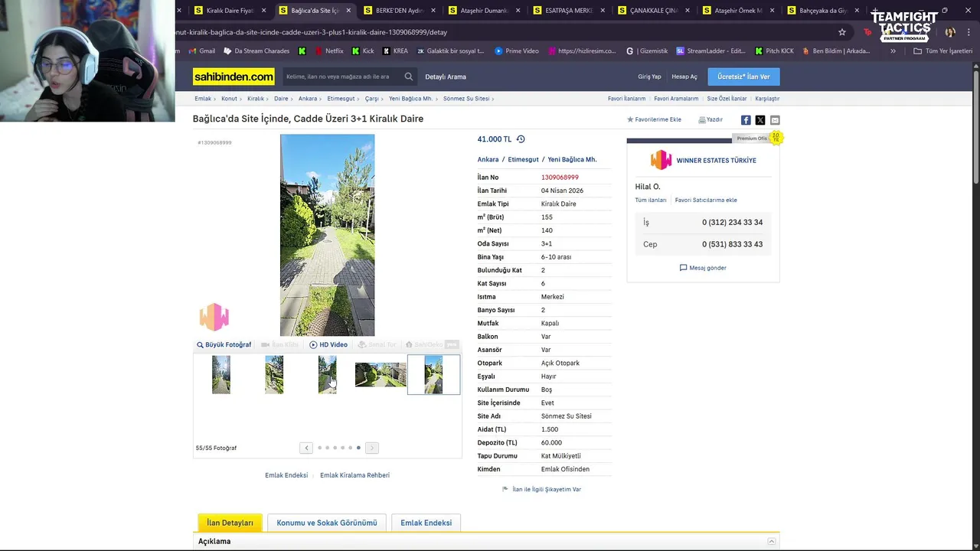
Task: Close the 'Bağlıca'da Site İçi' browser tab
Action: click(348, 11)
